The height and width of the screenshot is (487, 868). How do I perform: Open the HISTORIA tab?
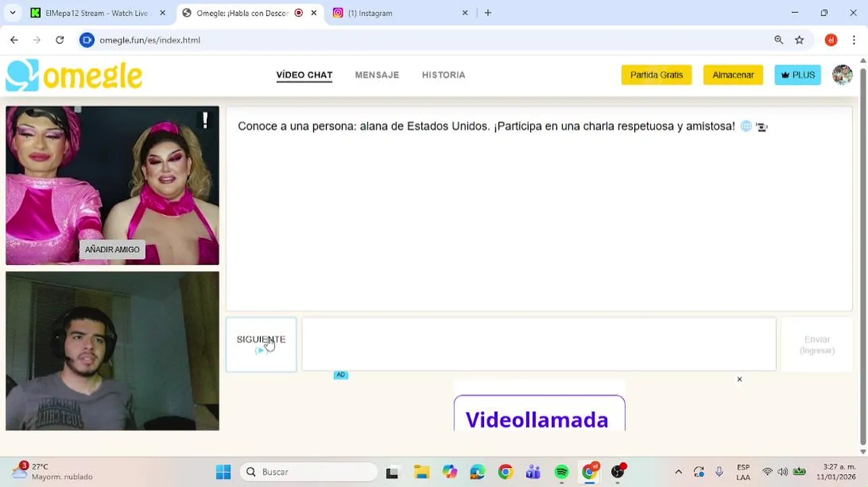click(x=443, y=75)
